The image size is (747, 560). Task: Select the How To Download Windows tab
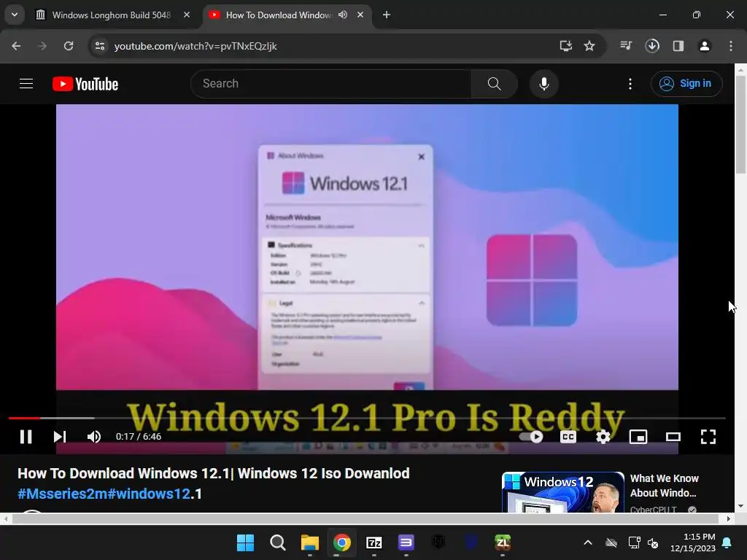pos(278,15)
